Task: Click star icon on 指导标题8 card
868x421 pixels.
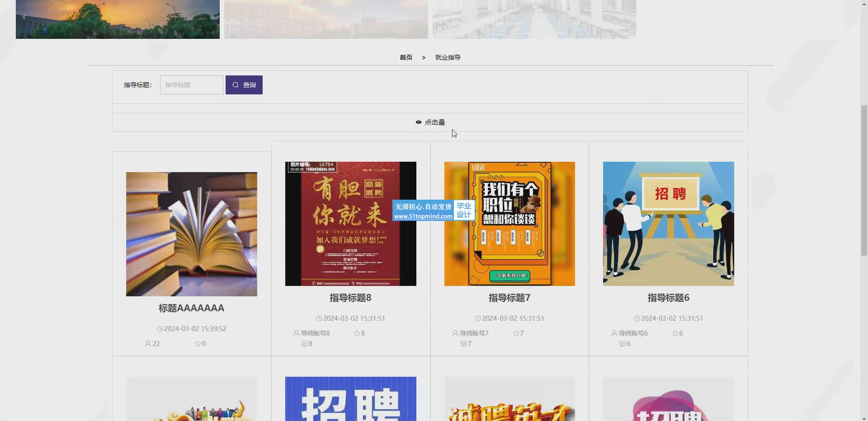Action: [x=357, y=333]
